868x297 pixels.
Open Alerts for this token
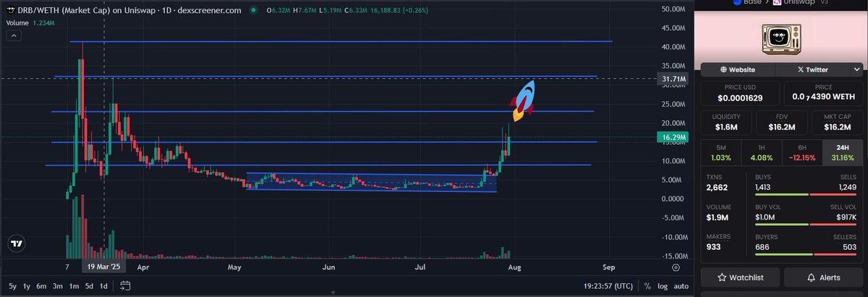[x=823, y=277]
